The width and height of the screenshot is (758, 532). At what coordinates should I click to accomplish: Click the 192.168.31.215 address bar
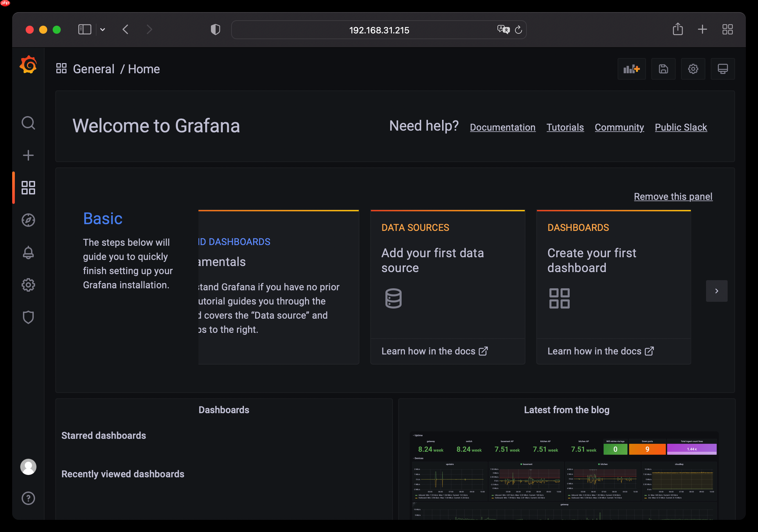pos(379,30)
